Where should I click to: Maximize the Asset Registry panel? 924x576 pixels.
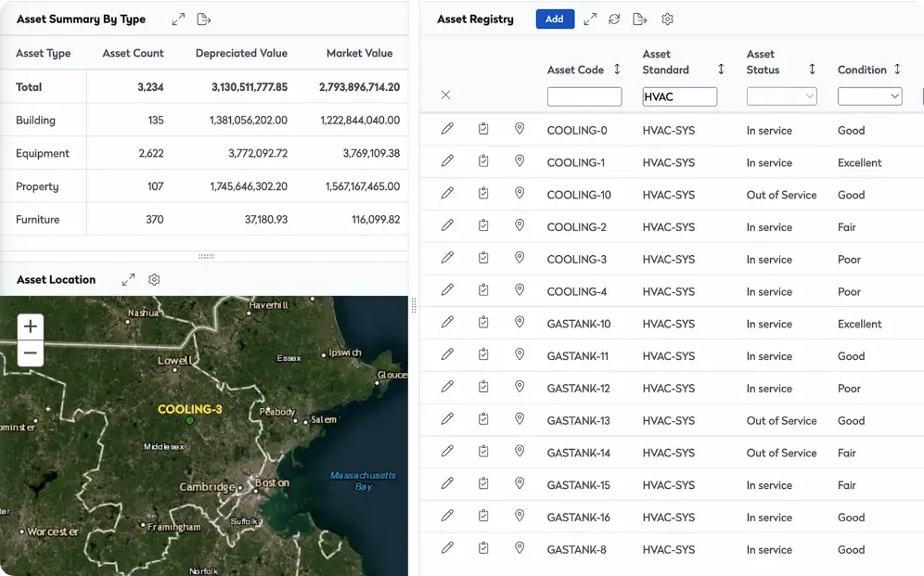(x=590, y=19)
